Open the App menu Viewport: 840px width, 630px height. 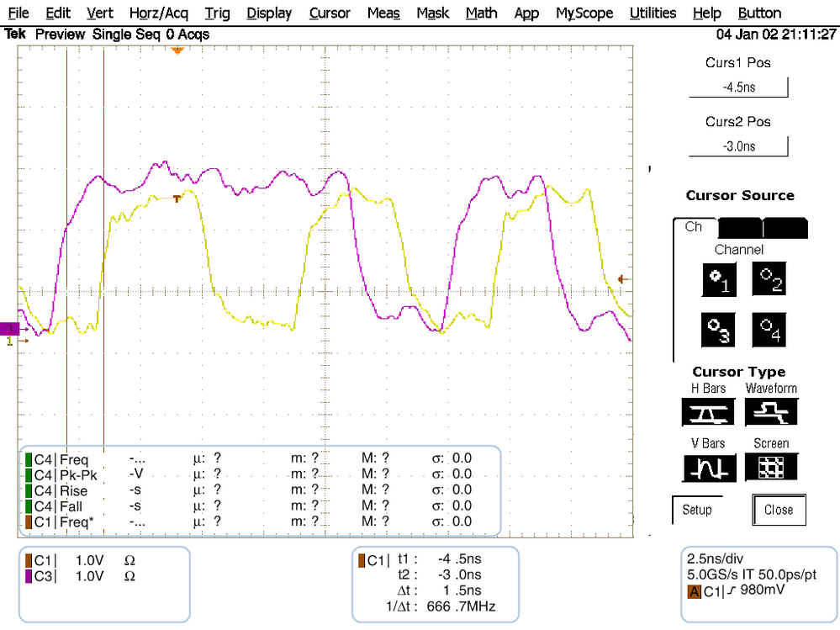click(x=526, y=13)
